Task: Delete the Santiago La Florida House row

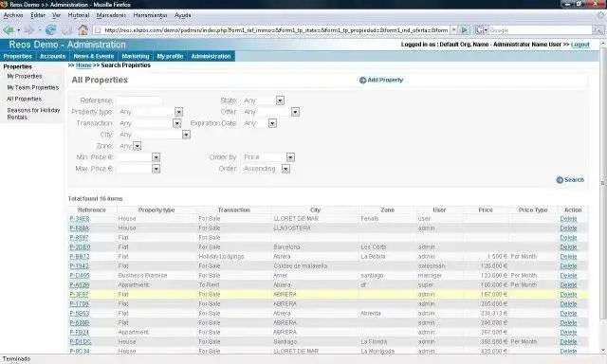Action: (x=568, y=342)
